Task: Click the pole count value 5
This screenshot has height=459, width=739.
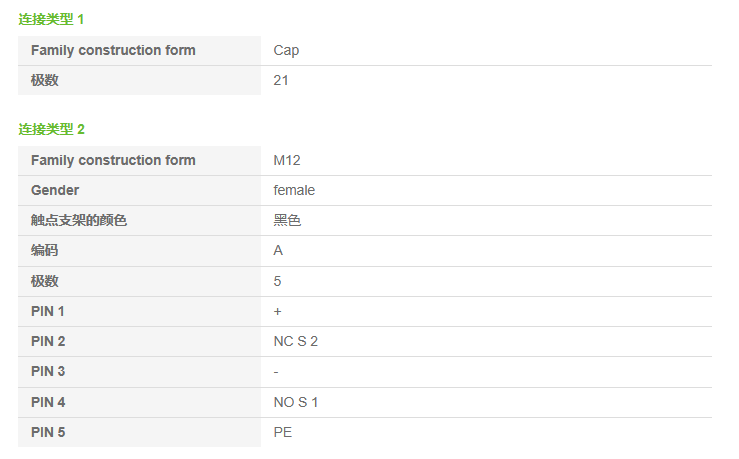Action: tap(277, 281)
